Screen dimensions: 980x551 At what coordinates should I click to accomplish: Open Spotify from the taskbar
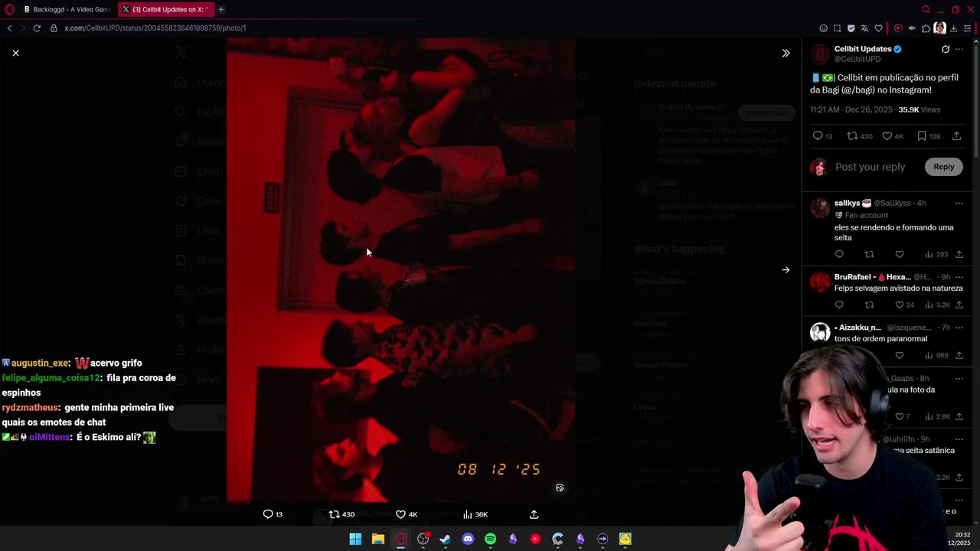click(490, 539)
